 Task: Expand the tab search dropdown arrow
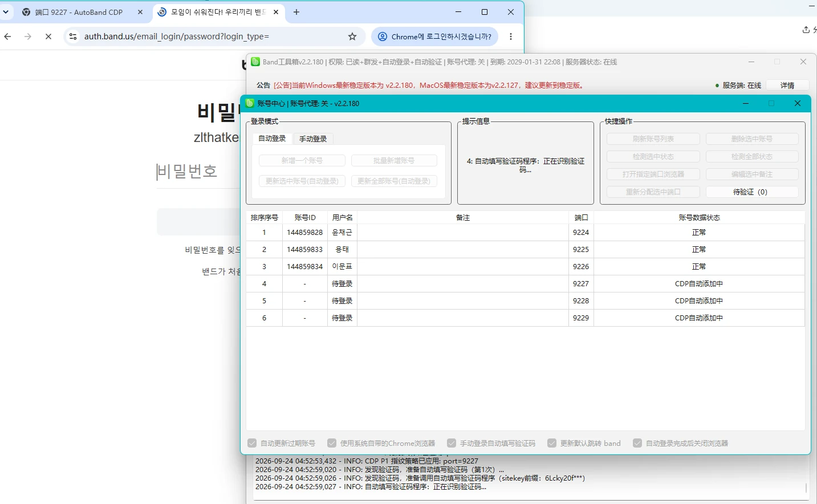(6, 12)
